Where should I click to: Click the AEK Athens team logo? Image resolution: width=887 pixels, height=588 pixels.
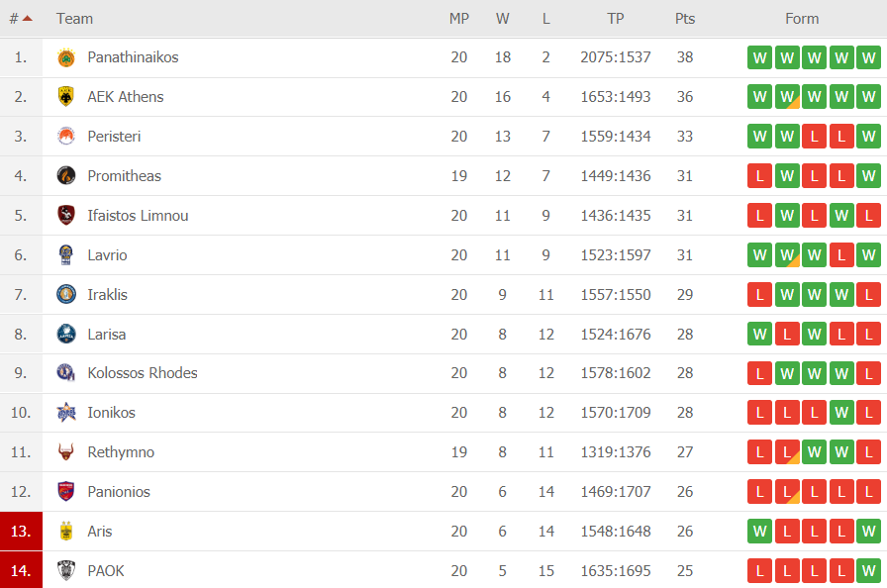(x=66, y=97)
